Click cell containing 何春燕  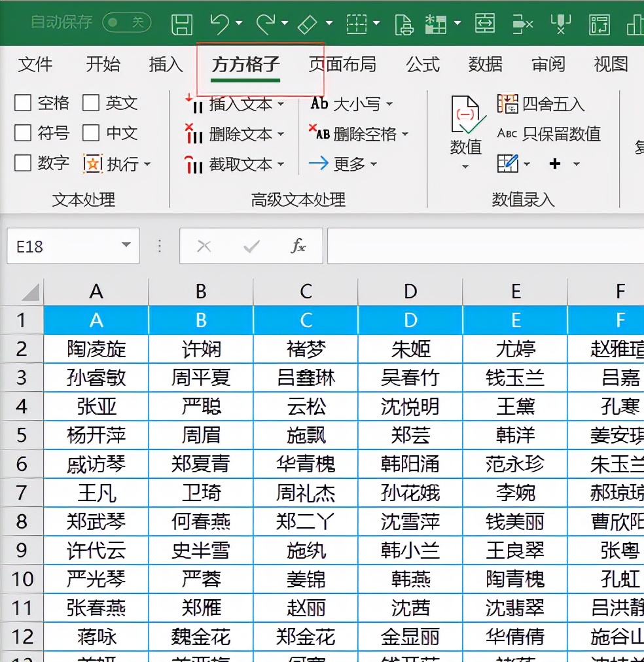tap(201, 521)
